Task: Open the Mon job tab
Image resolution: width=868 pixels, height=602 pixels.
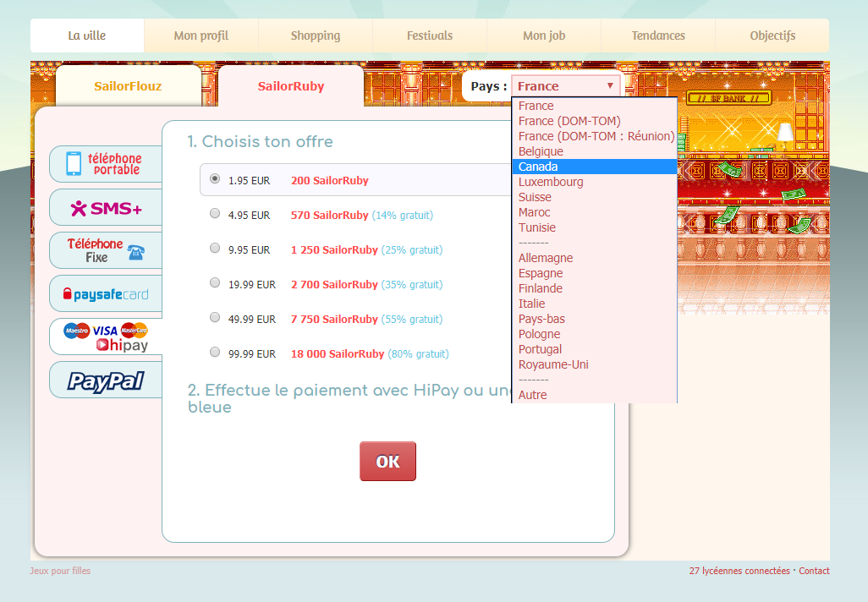Action: pyautogui.click(x=544, y=36)
